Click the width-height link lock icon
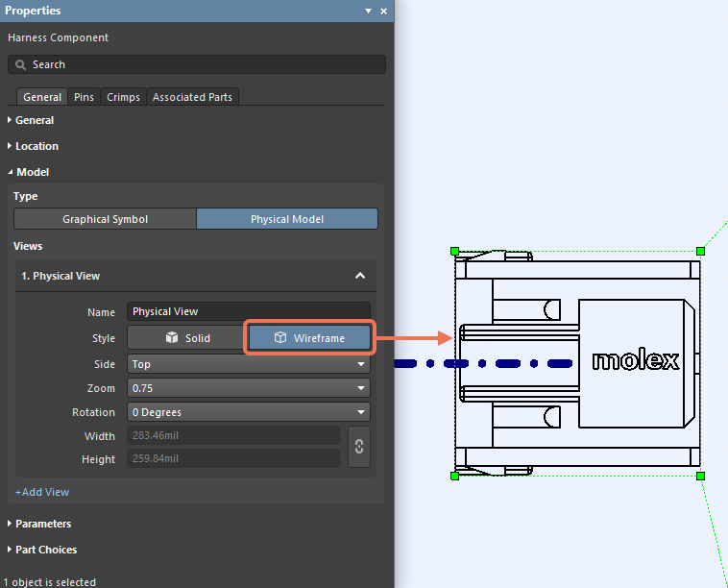The height and width of the screenshot is (588, 728). click(359, 447)
